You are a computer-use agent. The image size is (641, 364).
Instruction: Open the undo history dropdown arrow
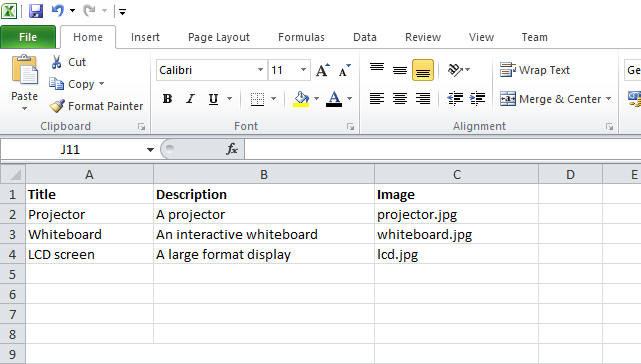(72, 11)
